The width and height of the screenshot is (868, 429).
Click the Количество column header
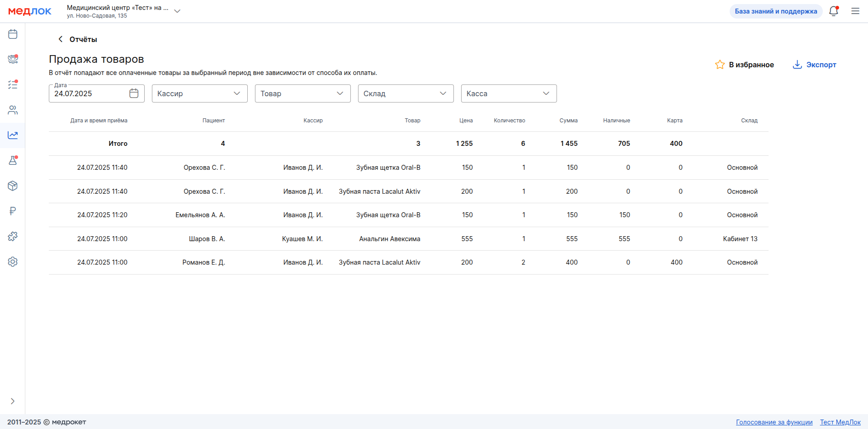509,121
